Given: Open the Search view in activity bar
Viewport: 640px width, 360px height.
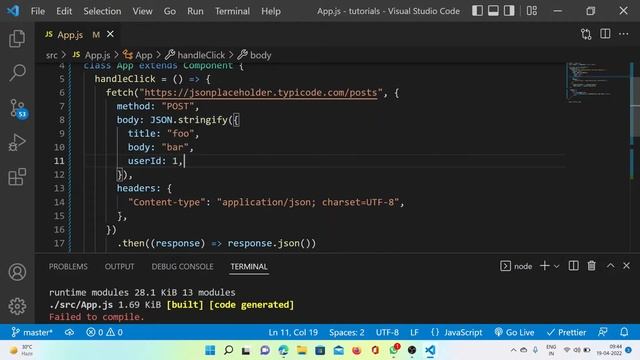Looking at the screenshot, I should point(17,73).
